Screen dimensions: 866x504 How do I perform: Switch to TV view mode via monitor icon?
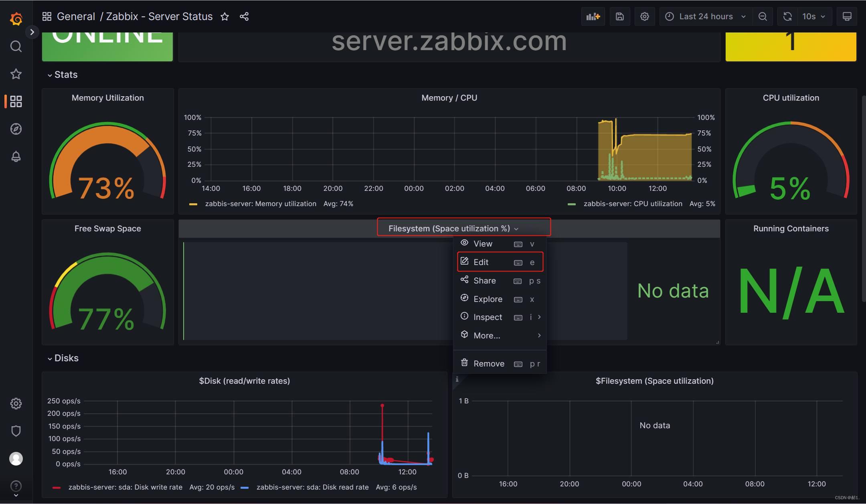pos(847,16)
